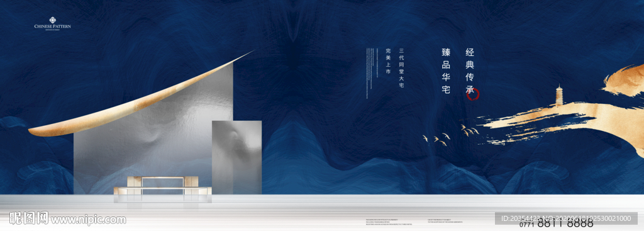Click the red brush-stroke circle seal
This screenshot has width=644, height=231.
click(474, 94)
